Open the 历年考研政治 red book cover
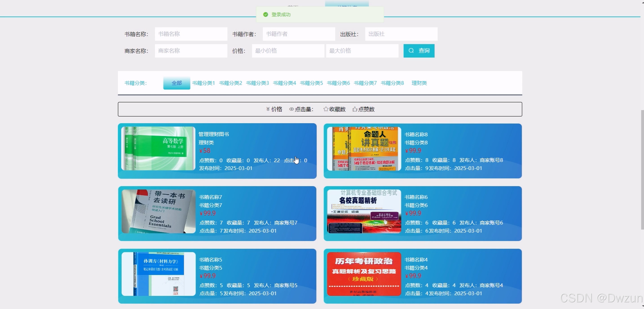 (x=364, y=274)
